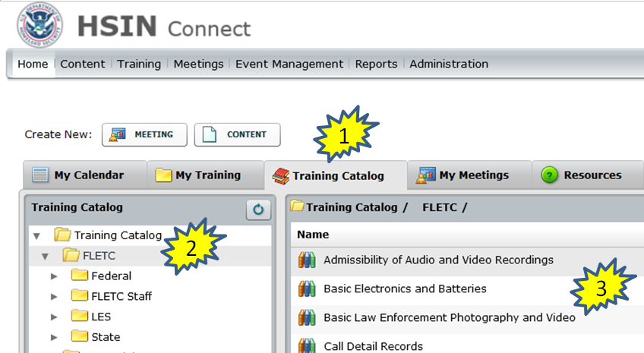
Task: Open the Meetings menu item
Action: click(198, 64)
